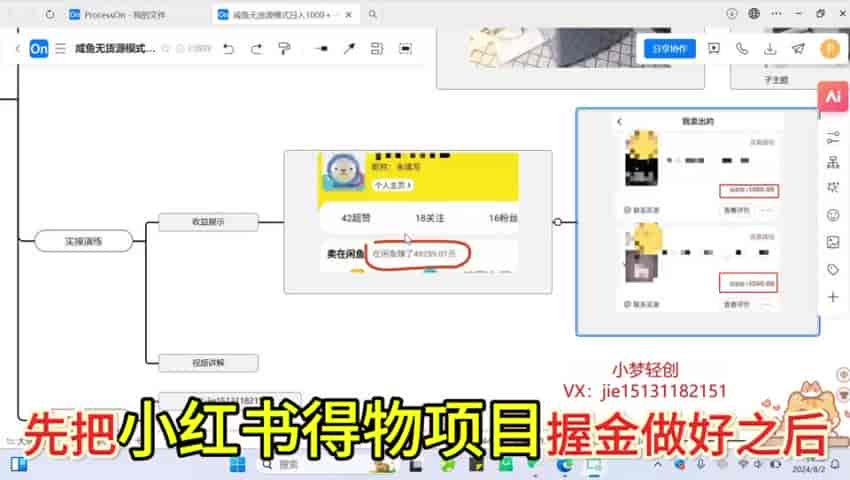This screenshot has height=480, width=850.
Task: Open the theme icon in the right sidebar
Action: pos(833,188)
